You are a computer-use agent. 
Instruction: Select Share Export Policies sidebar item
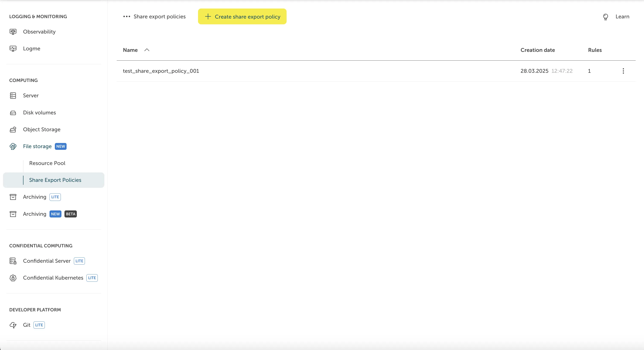click(55, 180)
